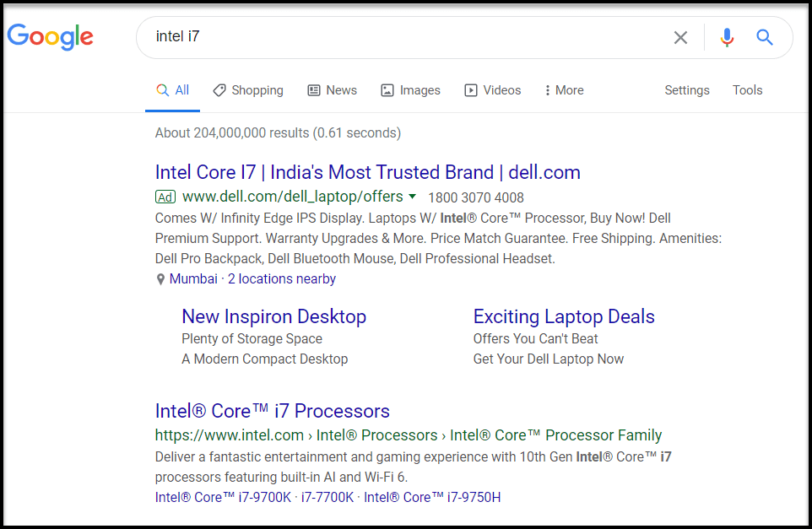Click the Videos play icon
812x529 pixels.
pos(471,90)
